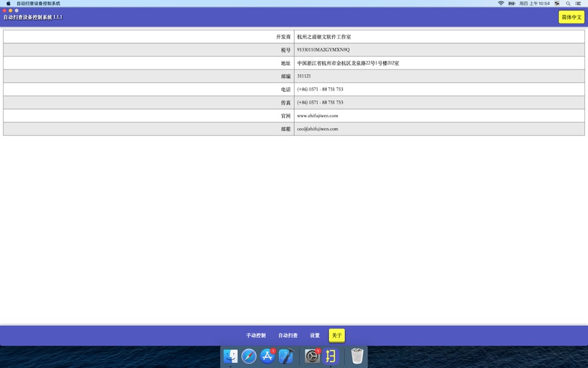Open the Apple menu
This screenshot has width=588, height=368.
click(8, 3)
